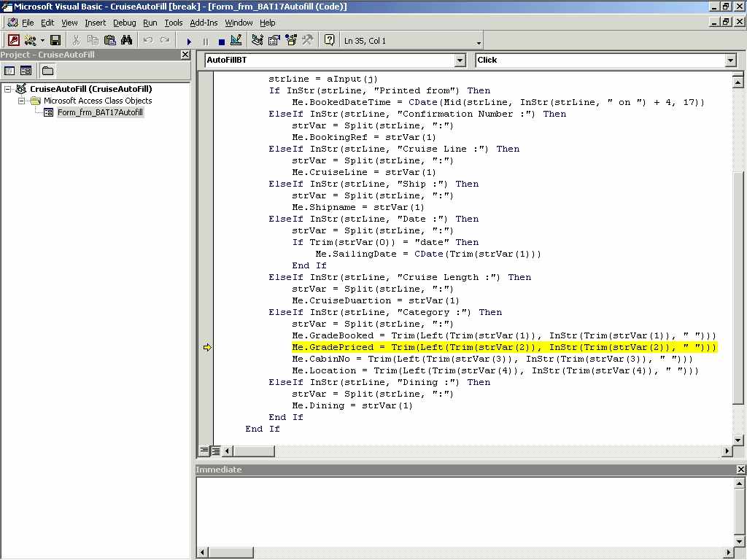
Task: Click the Undo toolbar icon
Action: [x=148, y=41]
